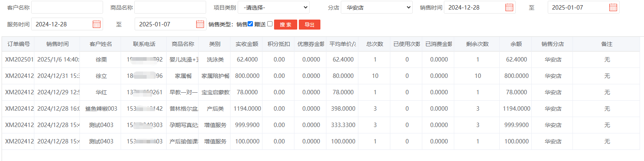Click category 洗泳类
644x161 pixels.
point(215,60)
